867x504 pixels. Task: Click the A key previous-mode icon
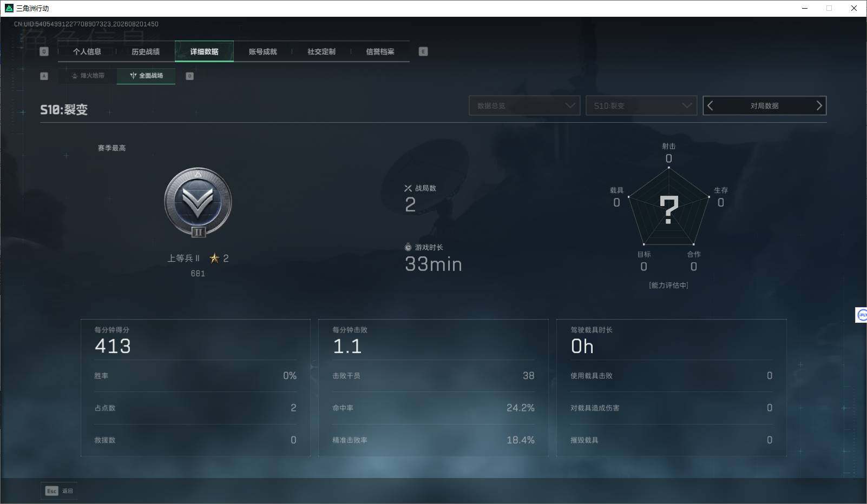pyautogui.click(x=44, y=76)
